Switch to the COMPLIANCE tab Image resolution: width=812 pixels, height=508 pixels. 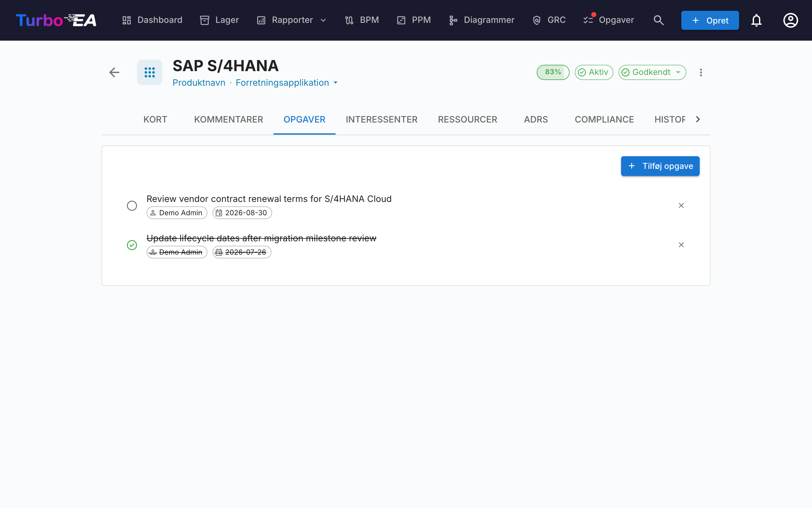click(604, 119)
